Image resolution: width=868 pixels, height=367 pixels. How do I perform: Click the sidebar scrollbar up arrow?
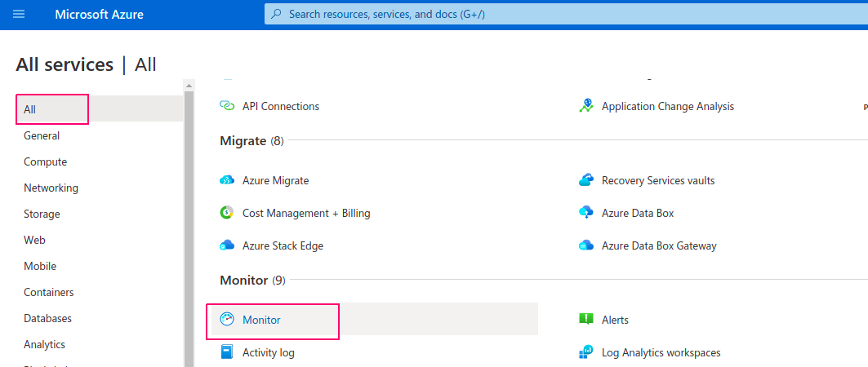(x=189, y=86)
